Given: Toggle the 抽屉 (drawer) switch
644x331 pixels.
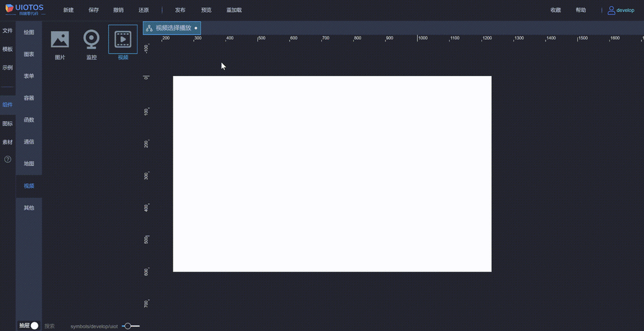Looking at the screenshot, I should [x=34, y=326].
